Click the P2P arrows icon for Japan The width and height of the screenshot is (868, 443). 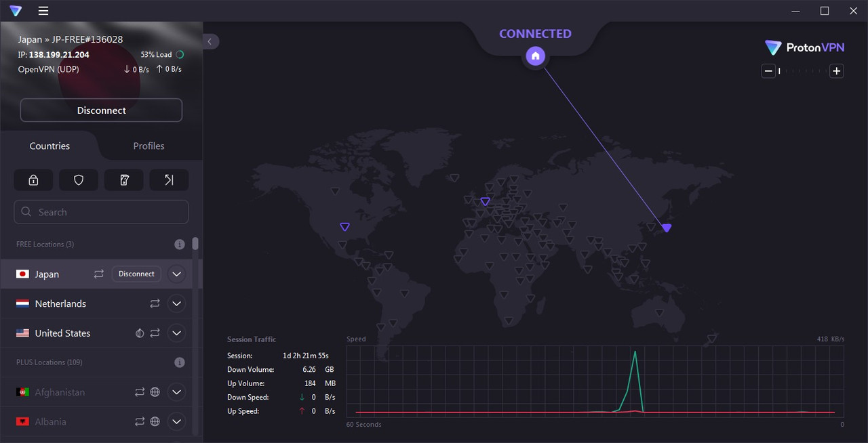(99, 274)
